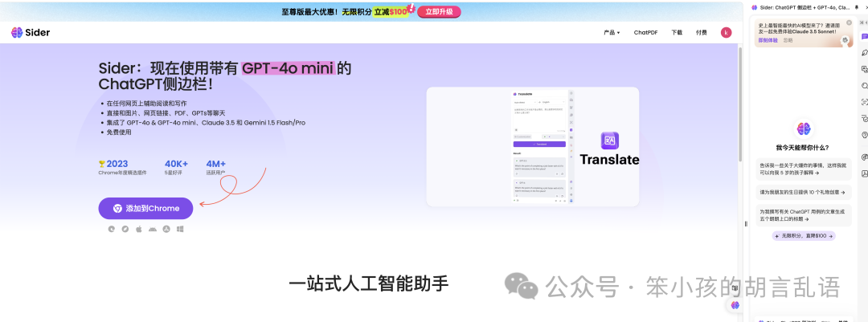Open the Search icon in side rail
868x322 pixels.
865,86
